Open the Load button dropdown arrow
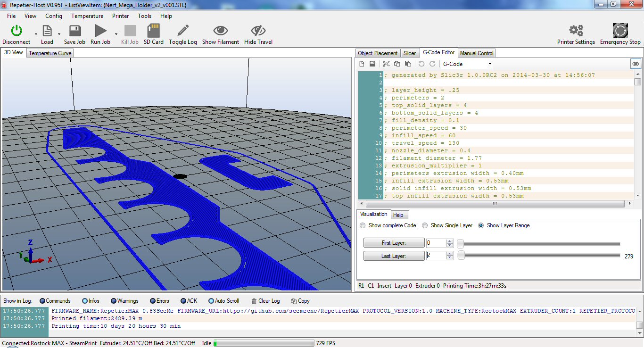 tap(59, 34)
